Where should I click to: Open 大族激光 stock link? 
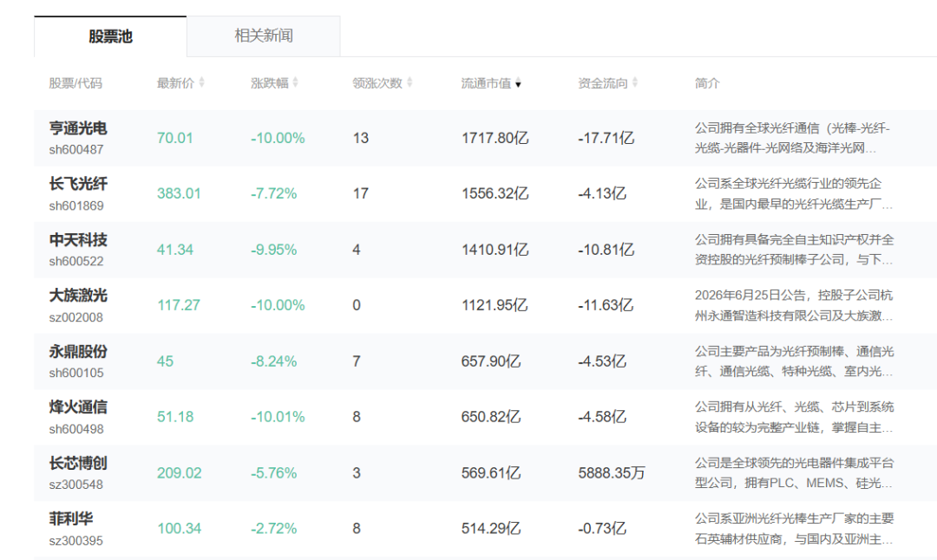pos(78,295)
